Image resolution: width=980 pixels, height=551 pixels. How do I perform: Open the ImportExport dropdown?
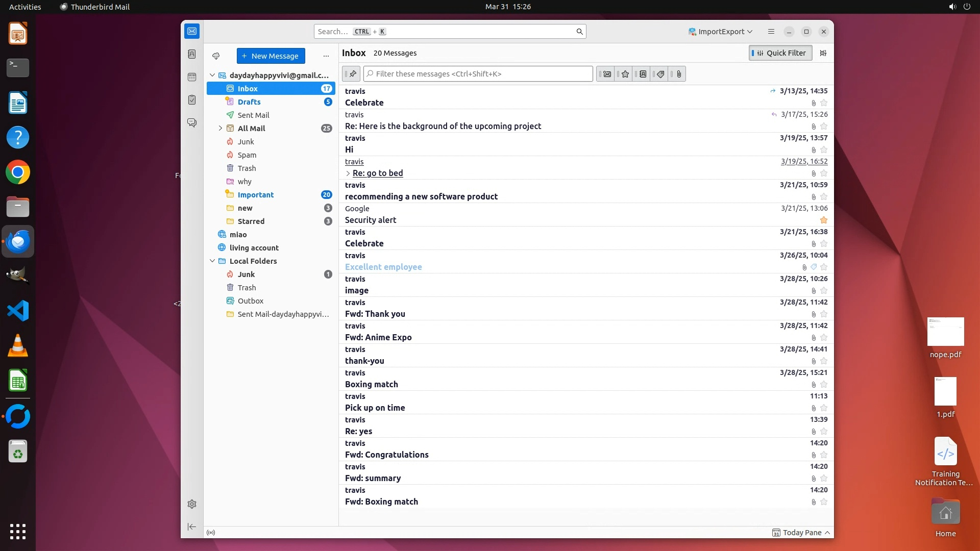click(720, 32)
